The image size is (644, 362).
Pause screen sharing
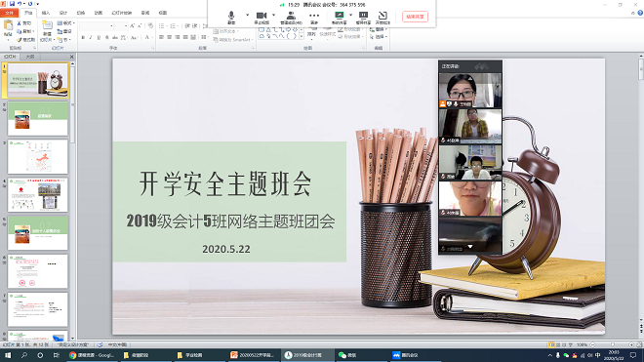pyautogui.click(x=363, y=18)
